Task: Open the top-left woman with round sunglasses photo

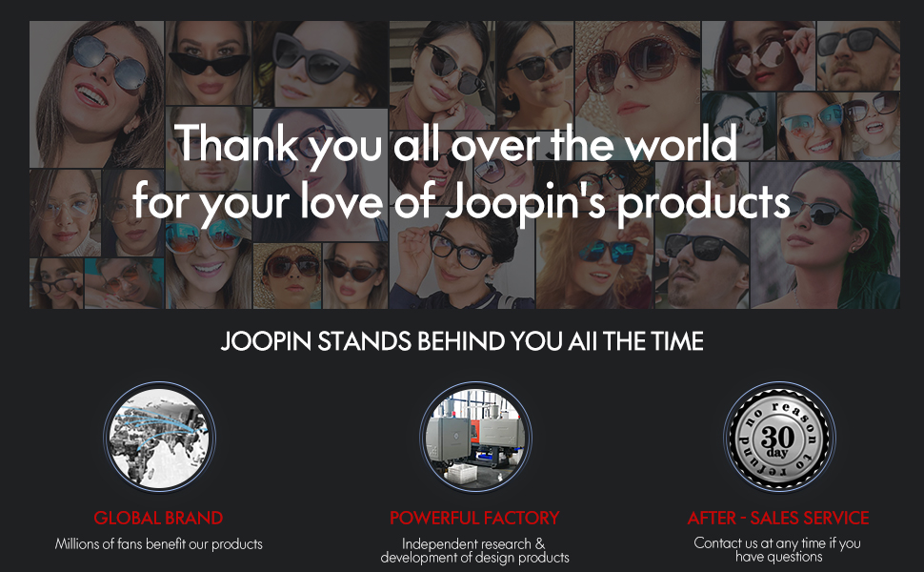Action: [96, 94]
